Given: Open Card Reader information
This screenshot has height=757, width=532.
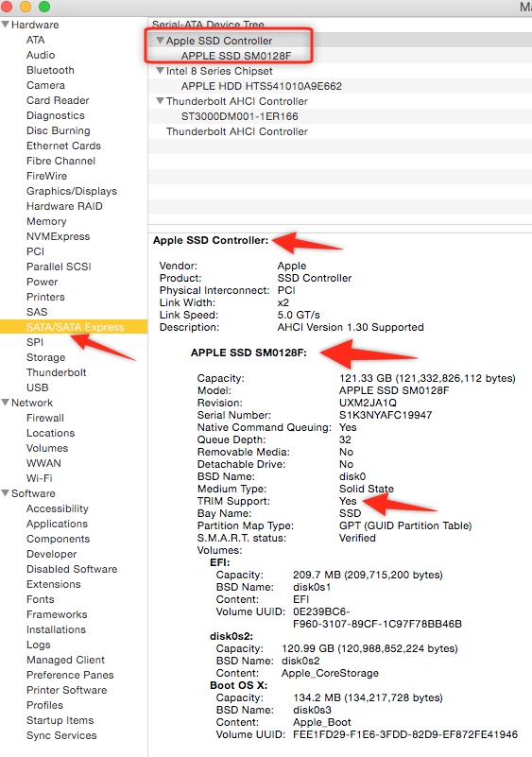Looking at the screenshot, I should [58, 100].
